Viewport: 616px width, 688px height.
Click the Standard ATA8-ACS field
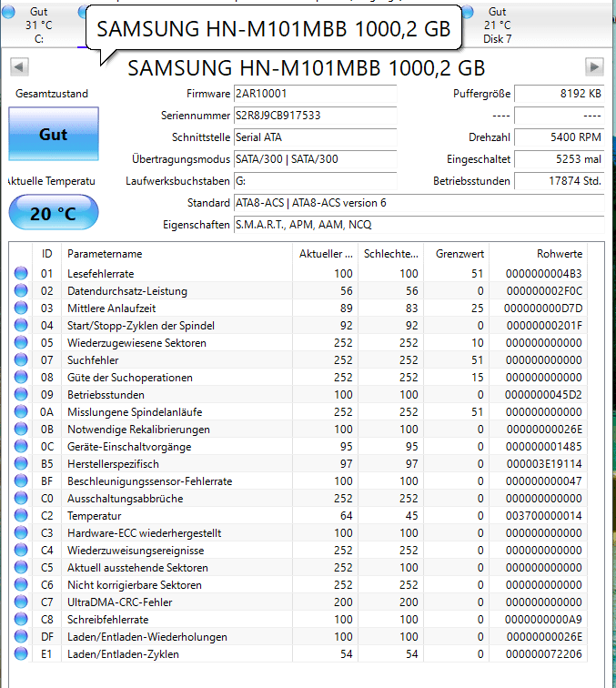point(419,203)
